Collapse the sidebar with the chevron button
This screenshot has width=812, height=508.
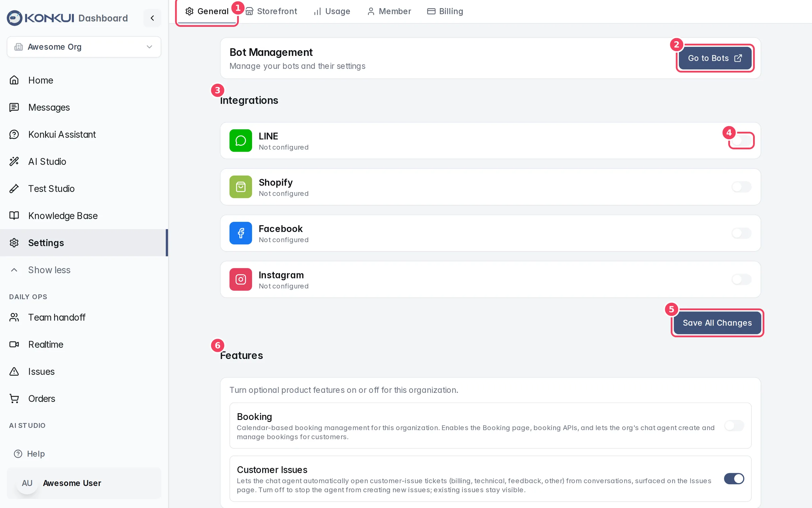click(152, 18)
